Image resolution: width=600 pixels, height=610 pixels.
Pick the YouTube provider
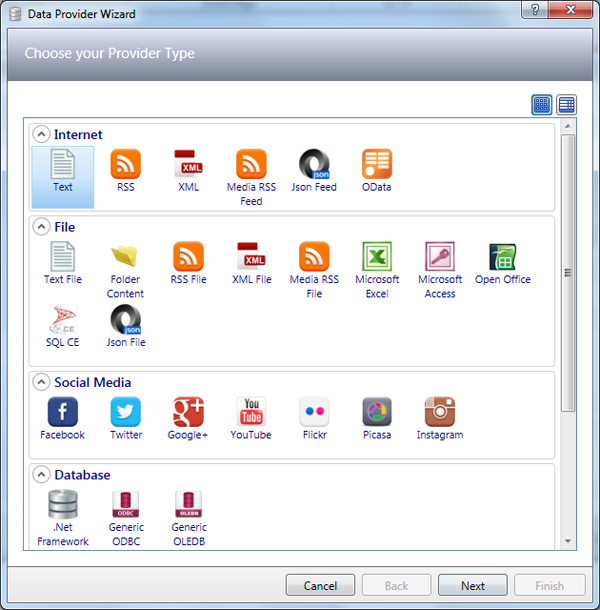tap(251, 419)
